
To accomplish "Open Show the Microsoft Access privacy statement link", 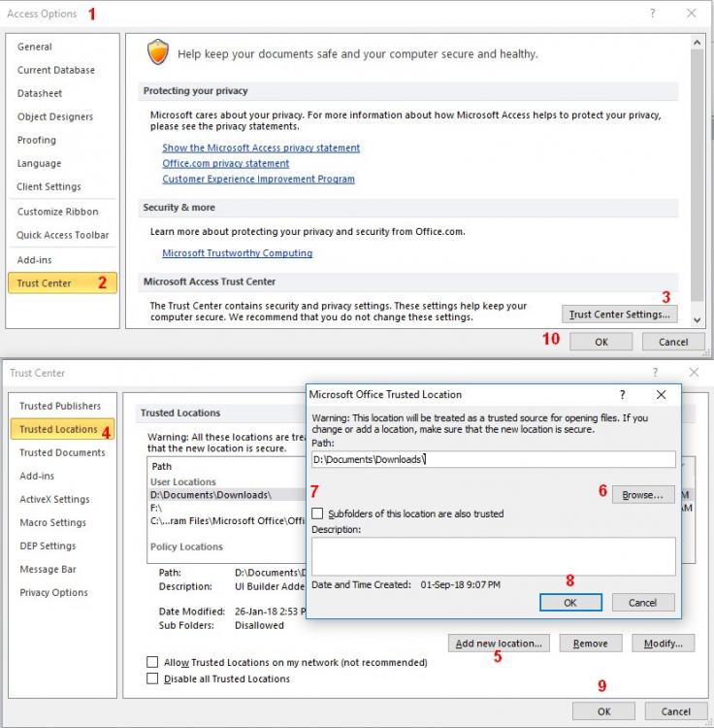I will (261, 148).
